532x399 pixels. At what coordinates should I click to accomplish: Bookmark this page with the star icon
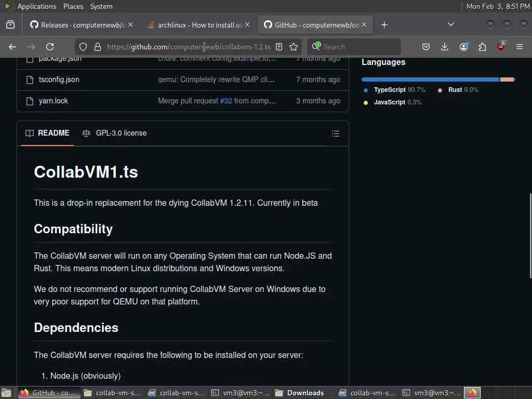tap(294, 47)
